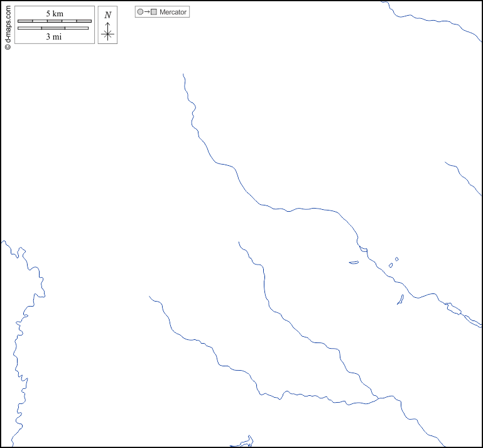The width and height of the screenshot is (483, 448).
Task: Click the 5 km scale label
Action: pyautogui.click(x=54, y=13)
